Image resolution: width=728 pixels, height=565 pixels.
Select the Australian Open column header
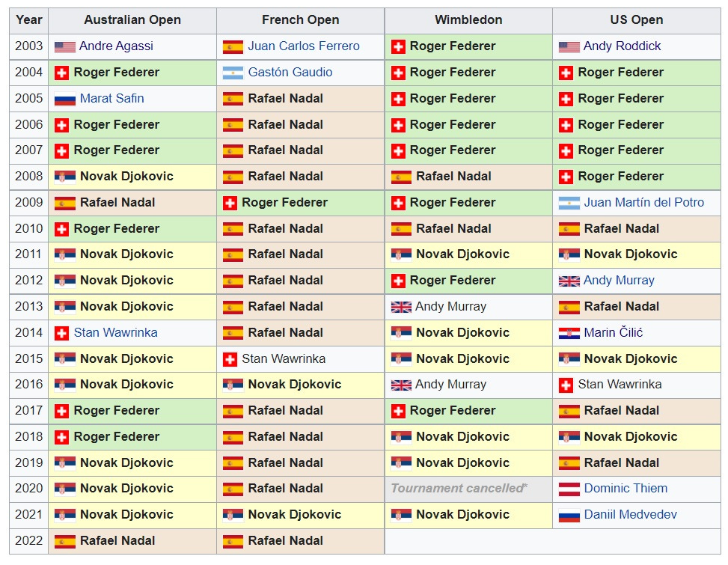(x=132, y=20)
